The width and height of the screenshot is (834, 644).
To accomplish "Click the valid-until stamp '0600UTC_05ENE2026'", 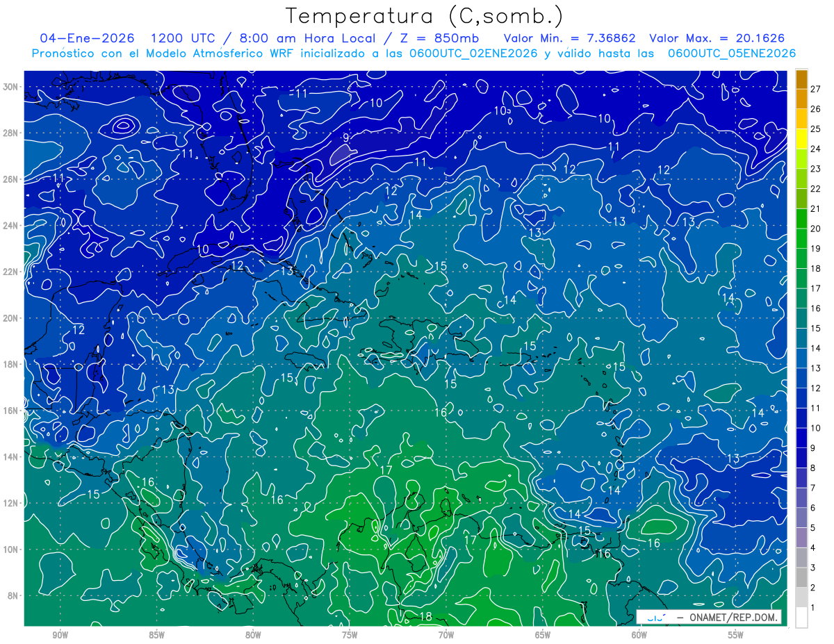I will [x=732, y=53].
